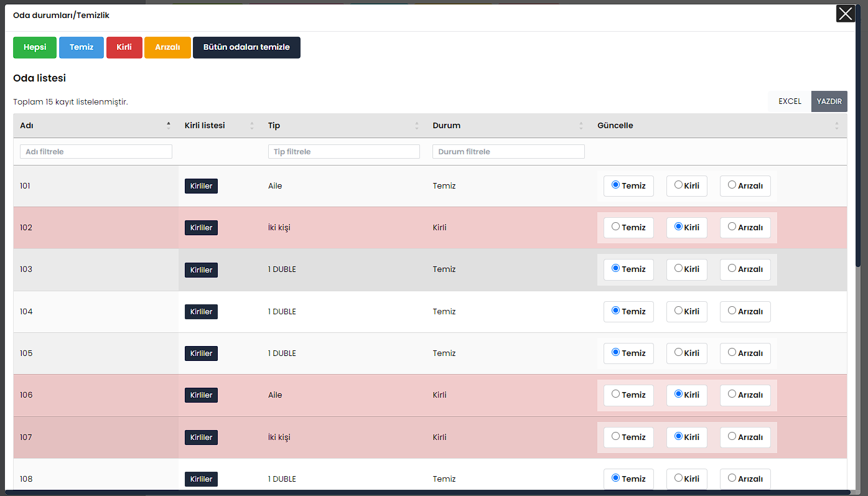868x496 pixels.
Task: Close the Oda durumları/Temizlik dialog
Action: [x=845, y=14]
